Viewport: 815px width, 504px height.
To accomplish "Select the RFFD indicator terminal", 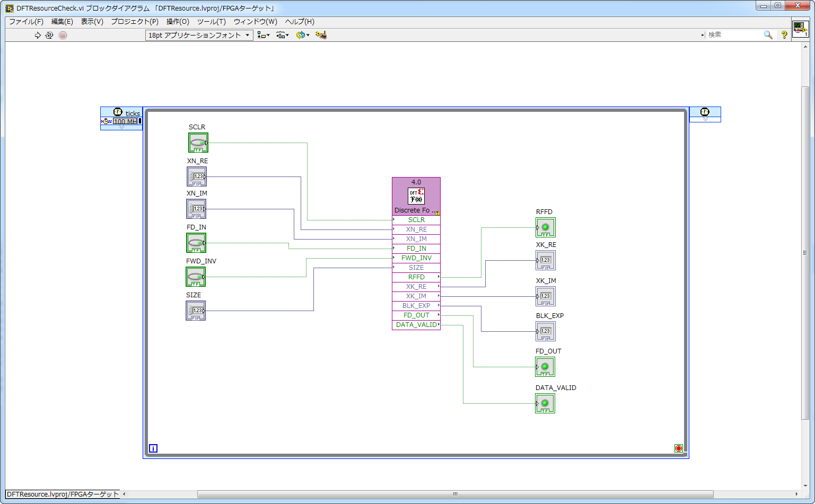I will [x=546, y=227].
